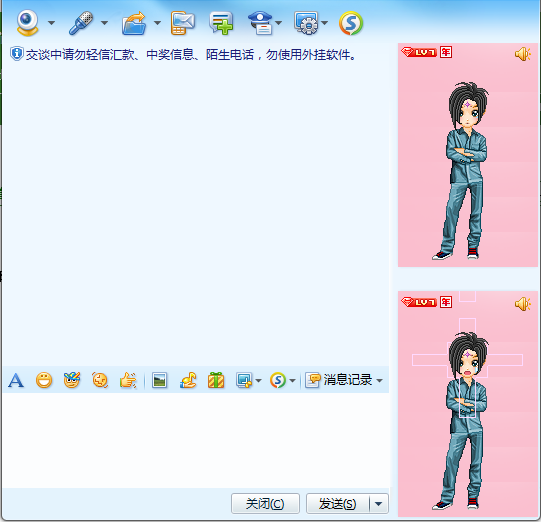The image size is (541, 522).
Task: Mute sound on top avatar show
Action: tap(523, 54)
